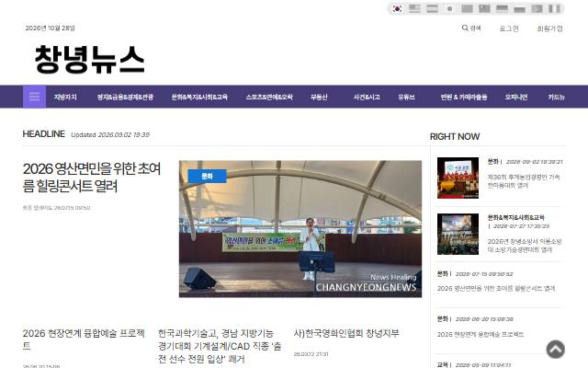Open Right Now item 2026 영산면민을 위한 초여름 힐링콘서트
588x368 pixels.
coord(496,288)
